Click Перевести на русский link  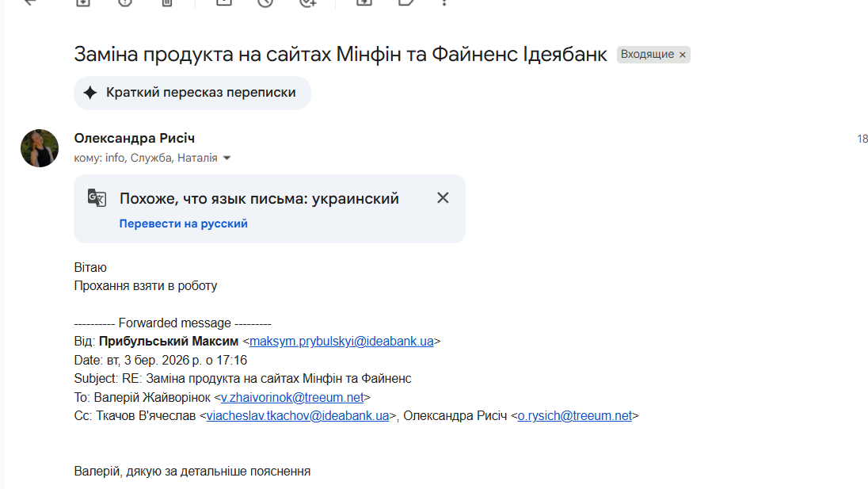click(184, 223)
